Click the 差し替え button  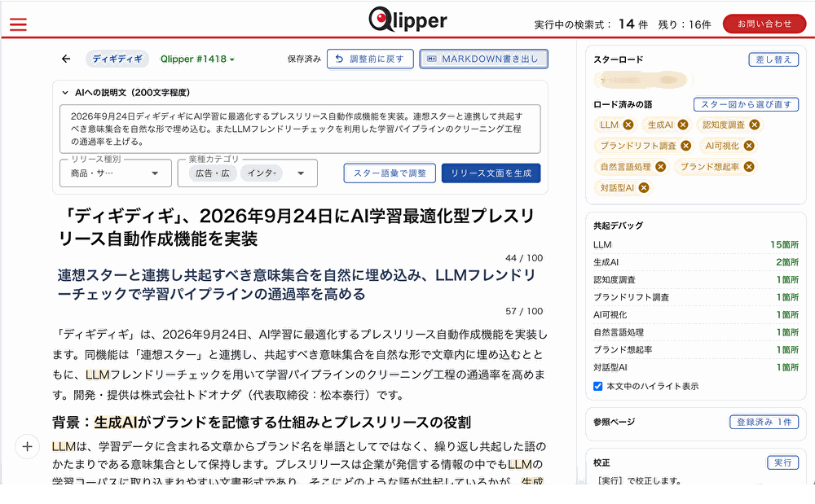[773, 59]
